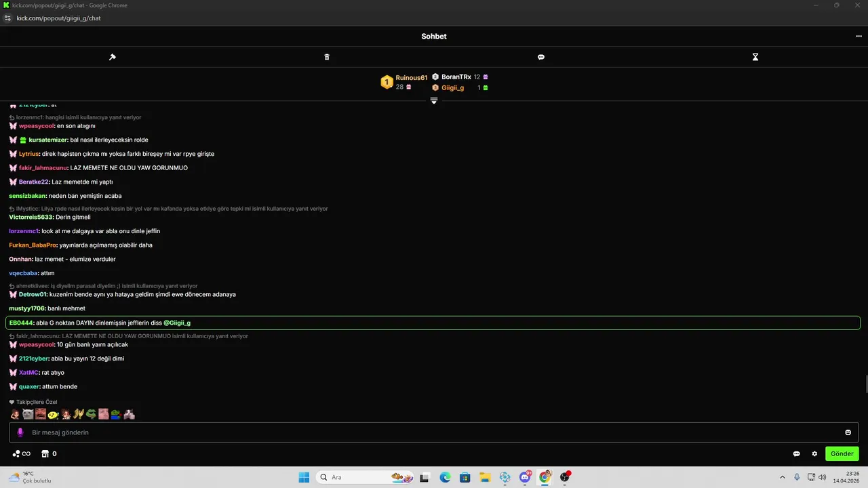868x488 pixels.
Task: Click the chat bubble icon beside settings gear
Action: (797, 453)
